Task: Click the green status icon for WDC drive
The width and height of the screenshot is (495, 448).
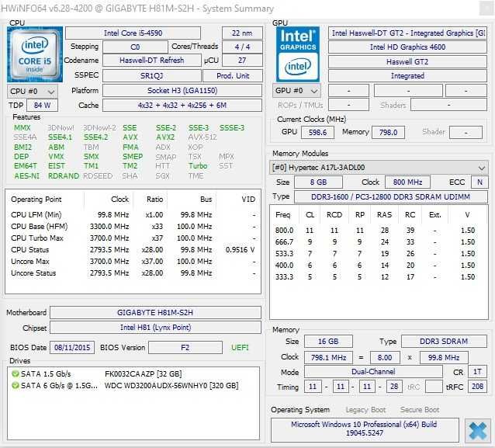Action: [15, 385]
